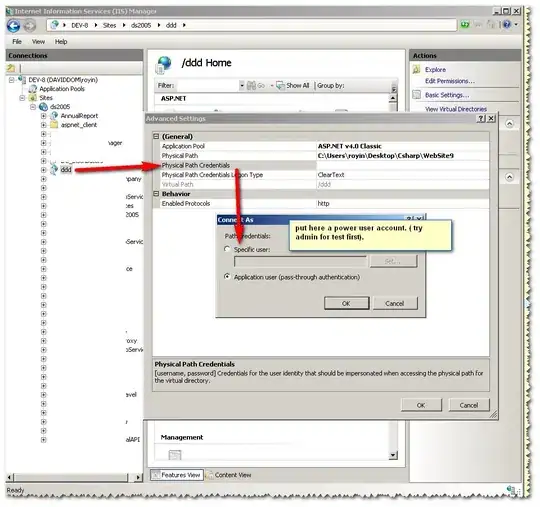The height and width of the screenshot is (507, 540).
Task: Open the Help menu
Action: tap(61, 42)
